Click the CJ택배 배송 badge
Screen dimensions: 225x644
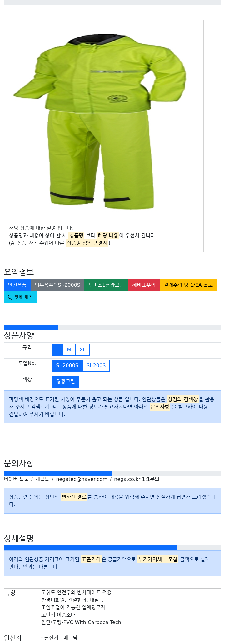pyautogui.click(x=20, y=297)
